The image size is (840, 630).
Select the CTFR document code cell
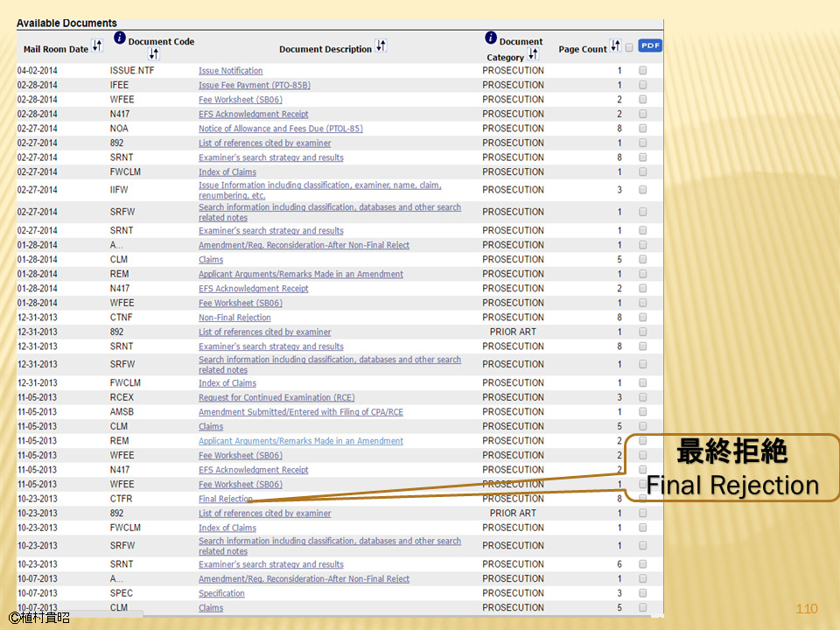[121, 499]
